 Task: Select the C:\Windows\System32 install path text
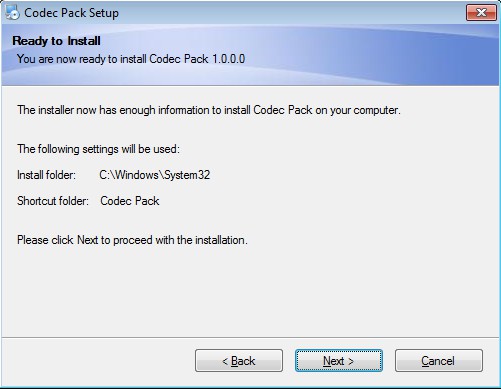click(x=155, y=175)
